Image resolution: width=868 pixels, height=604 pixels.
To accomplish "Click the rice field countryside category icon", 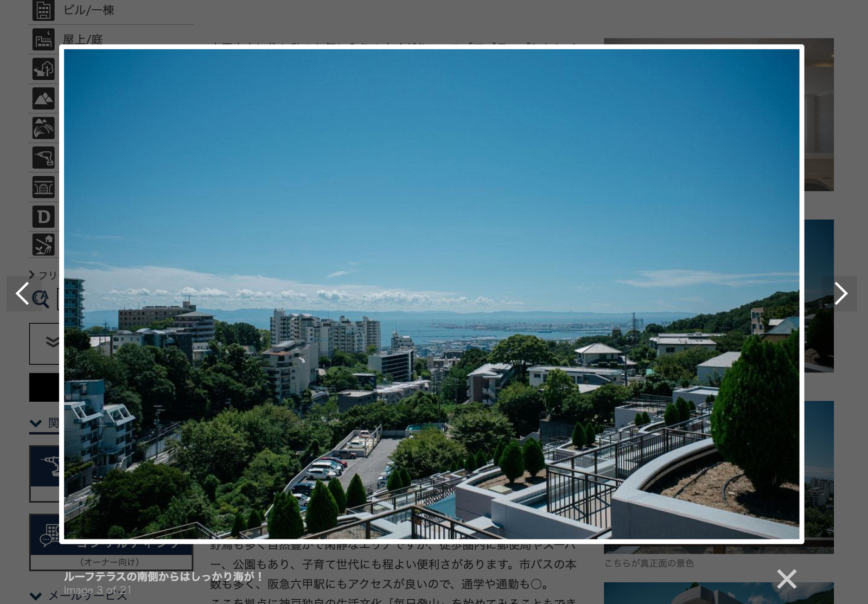I will (43, 128).
